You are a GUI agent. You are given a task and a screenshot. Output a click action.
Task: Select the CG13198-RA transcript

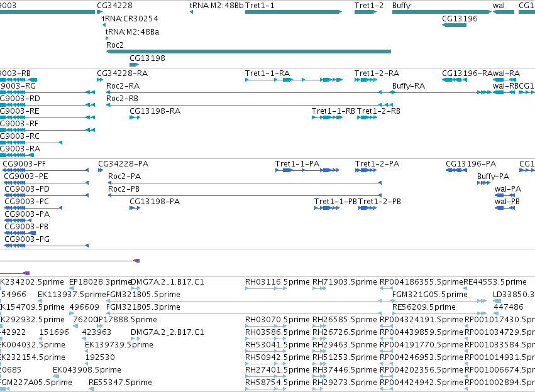pos(135,117)
